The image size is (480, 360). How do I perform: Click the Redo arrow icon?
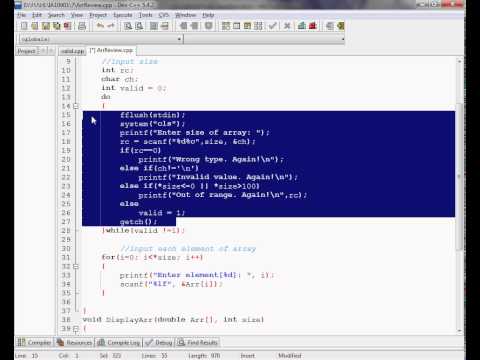(x=111, y=26)
